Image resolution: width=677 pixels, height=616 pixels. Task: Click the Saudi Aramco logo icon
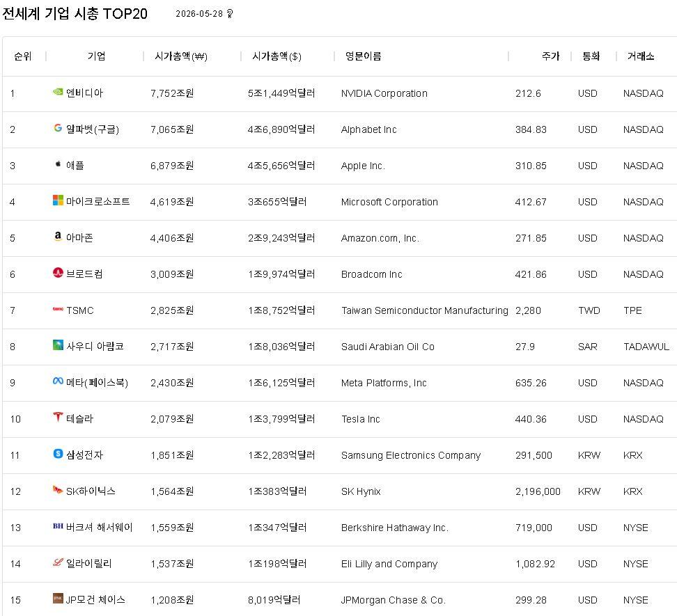tap(58, 345)
